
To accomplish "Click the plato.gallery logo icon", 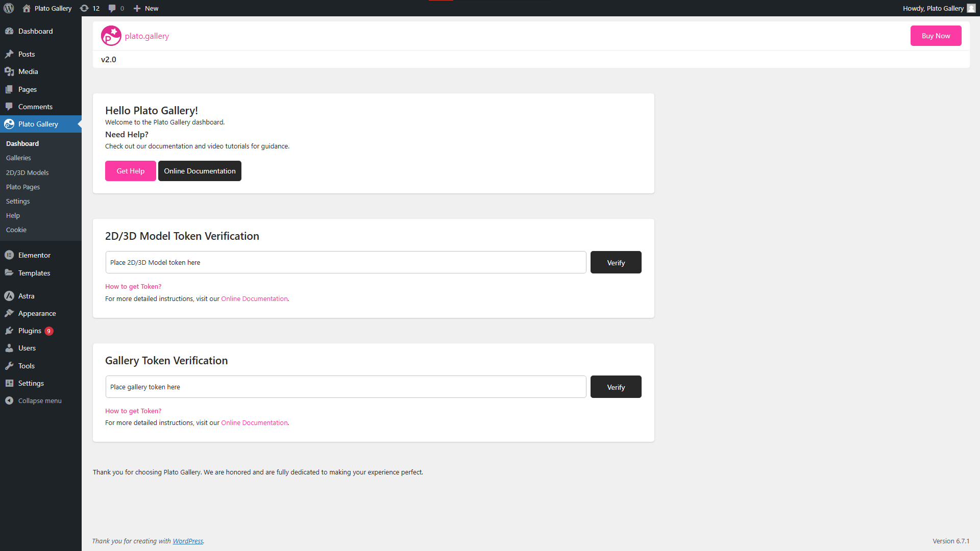I will 111,36.
